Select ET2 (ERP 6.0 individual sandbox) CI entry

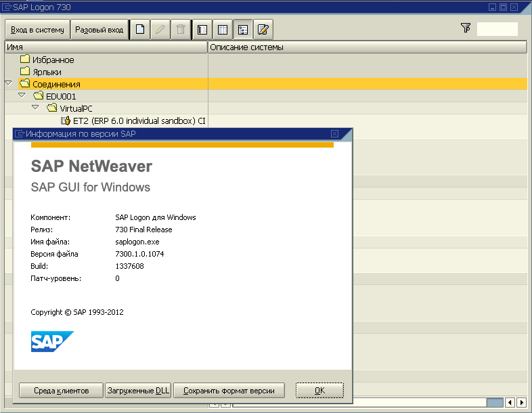coord(139,121)
